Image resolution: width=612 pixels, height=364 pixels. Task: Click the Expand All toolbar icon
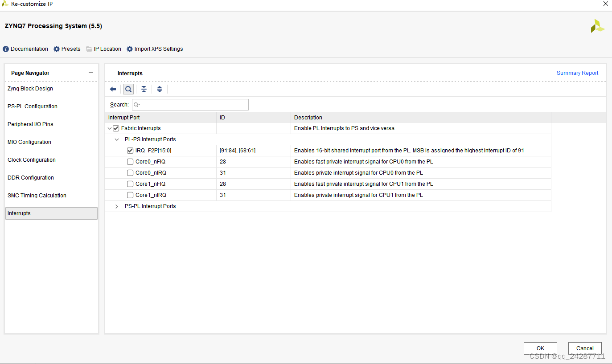(x=160, y=89)
